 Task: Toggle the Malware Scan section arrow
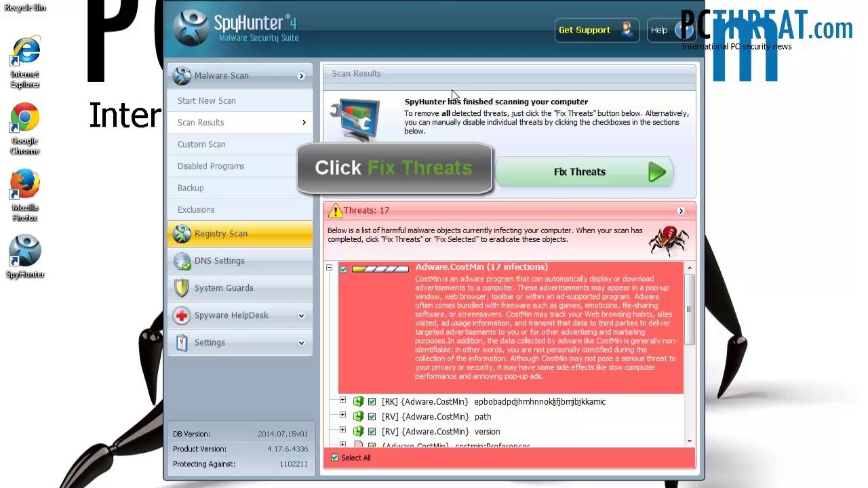click(301, 76)
